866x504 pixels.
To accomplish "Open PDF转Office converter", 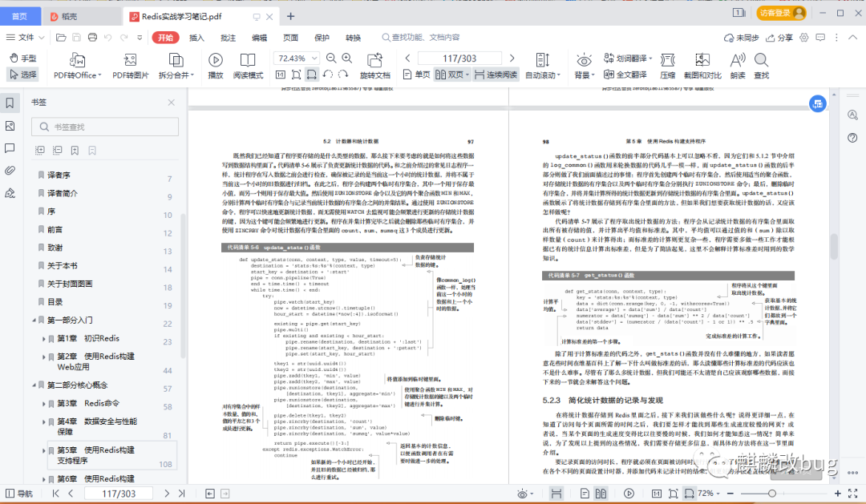I will pyautogui.click(x=77, y=67).
